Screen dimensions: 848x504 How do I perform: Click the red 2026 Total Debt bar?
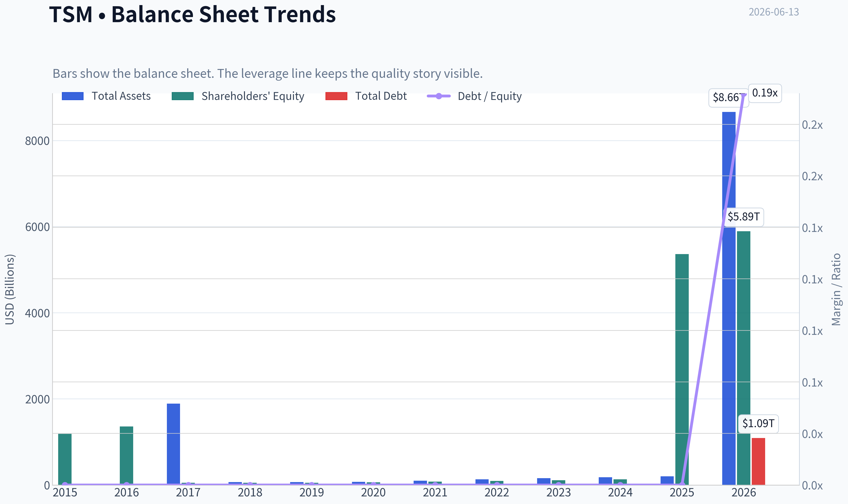coord(758,461)
